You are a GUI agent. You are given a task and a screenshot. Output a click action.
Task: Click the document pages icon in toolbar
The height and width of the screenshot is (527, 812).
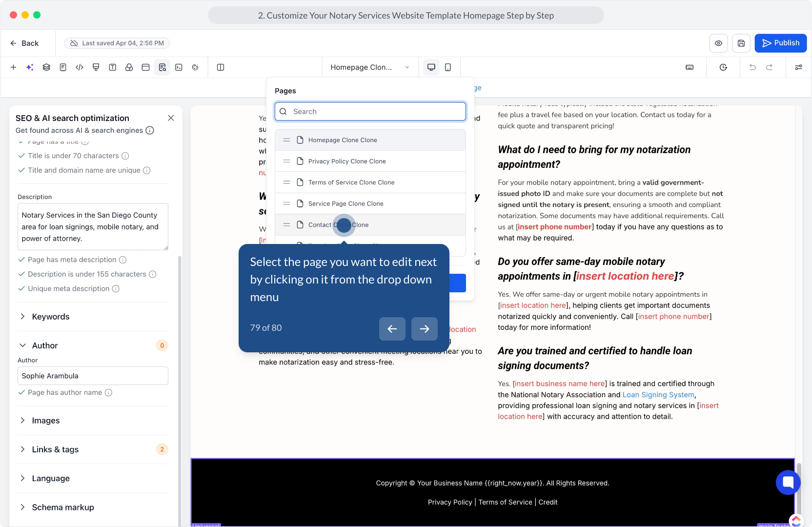[63, 67]
